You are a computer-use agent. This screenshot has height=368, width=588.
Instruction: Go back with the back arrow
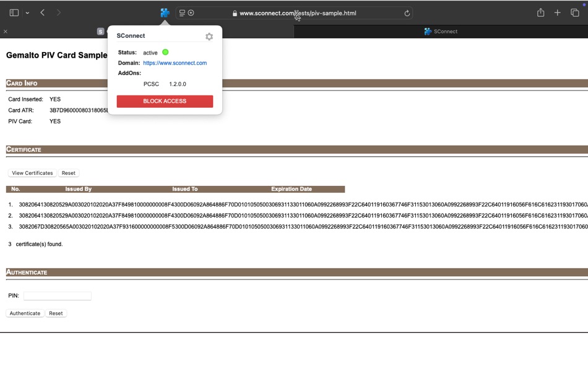(x=42, y=13)
